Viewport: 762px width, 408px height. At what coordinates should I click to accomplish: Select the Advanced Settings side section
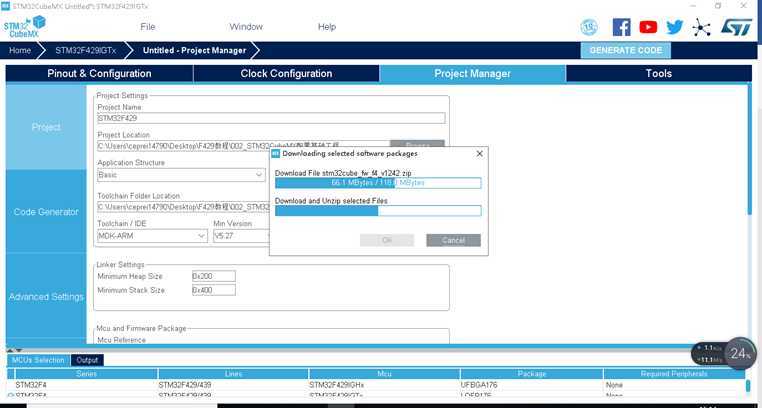click(x=46, y=297)
